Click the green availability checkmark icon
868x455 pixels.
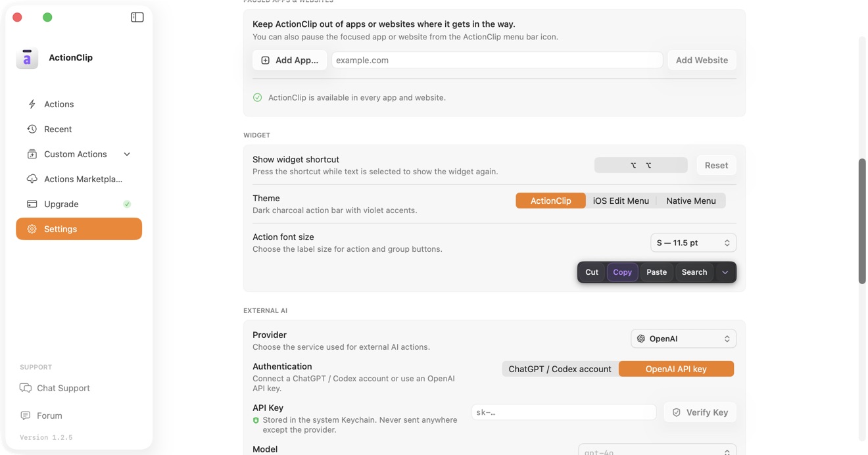[x=257, y=98]
